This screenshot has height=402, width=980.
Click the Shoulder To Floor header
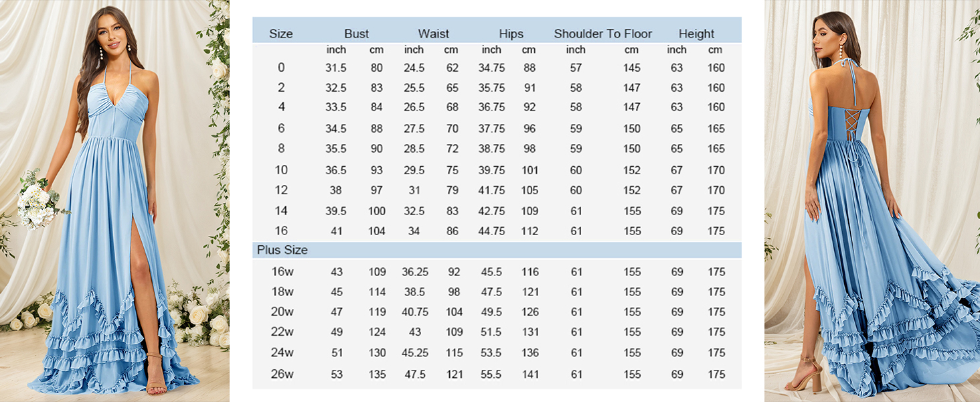pyautogui.click(x=602, y=33)
